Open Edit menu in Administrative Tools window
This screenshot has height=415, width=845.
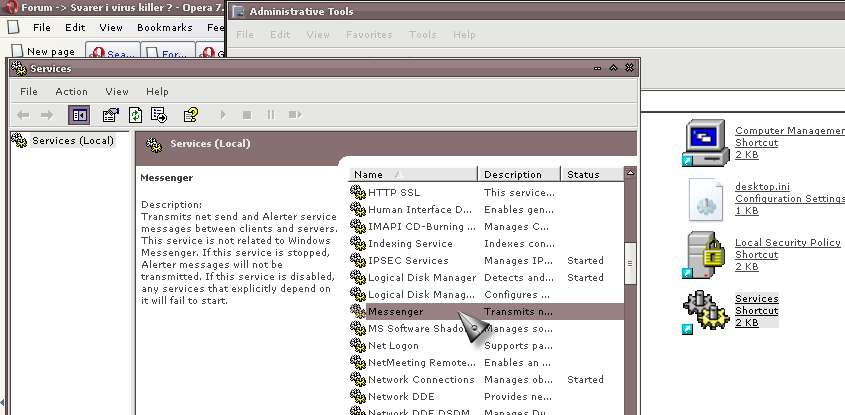[x=280, y=34]
